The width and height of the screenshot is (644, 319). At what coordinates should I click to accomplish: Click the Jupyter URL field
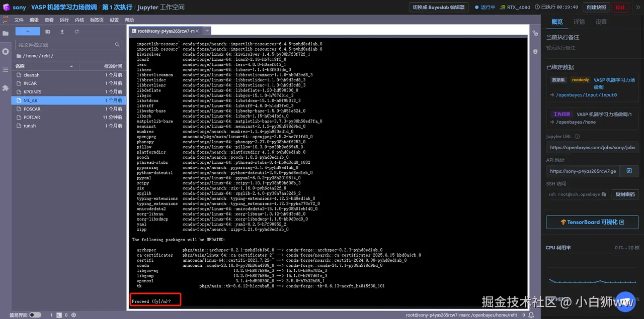tap(593, 147)
